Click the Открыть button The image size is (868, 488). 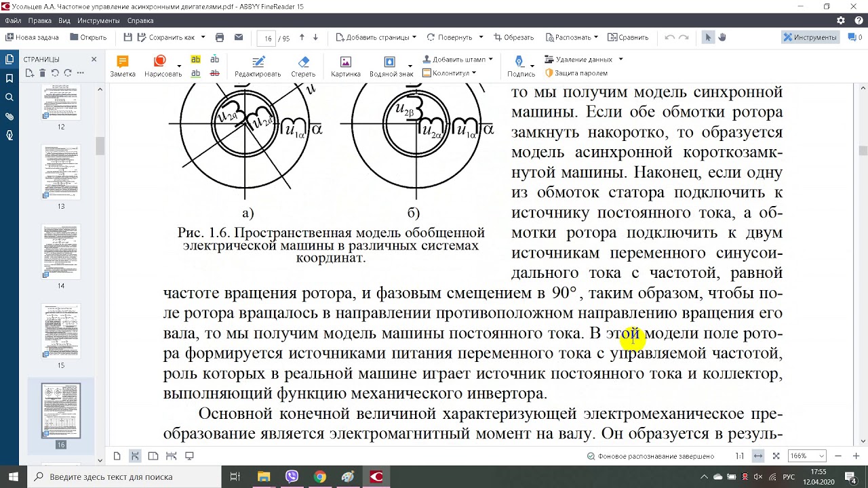click(x=87, y=37)
